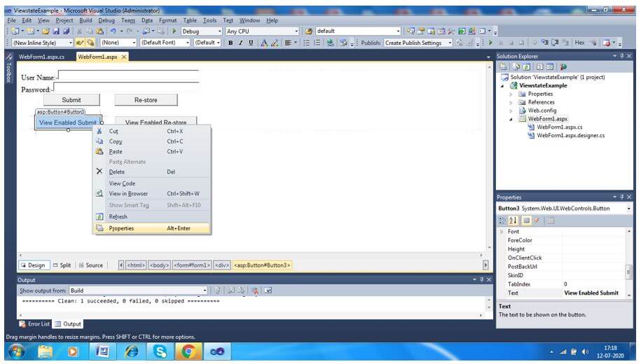The width and height of the screenshot is (641, 364).
Task: Click the Save toolbar icon
Action: click(x=56, y=31)
